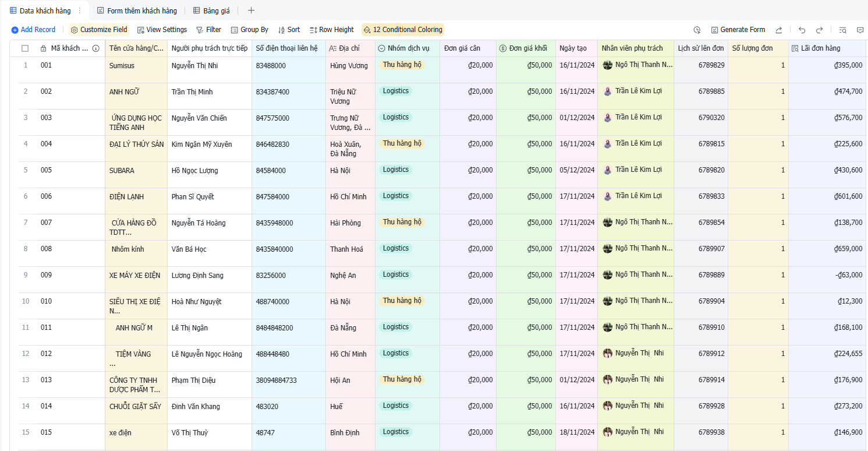Click the negative profit -₫63,000 cell
868x451 pixels.
click(x=828, y=280)
